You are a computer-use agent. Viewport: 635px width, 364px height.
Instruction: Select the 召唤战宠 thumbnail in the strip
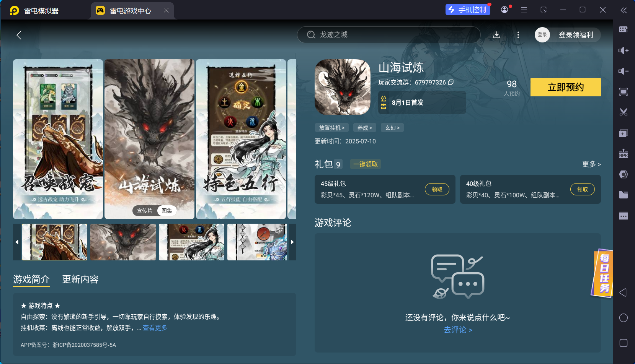pyautogui.click(x=55, y=242)
